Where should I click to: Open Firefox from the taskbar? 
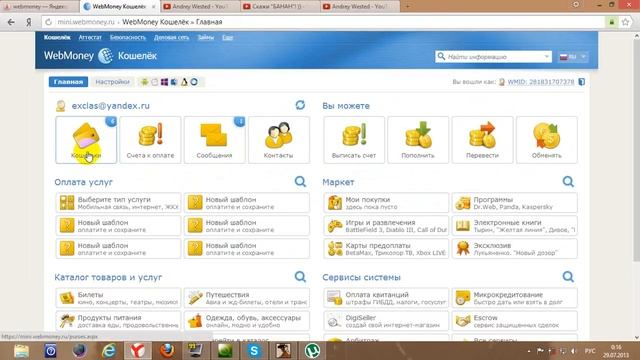167,351
